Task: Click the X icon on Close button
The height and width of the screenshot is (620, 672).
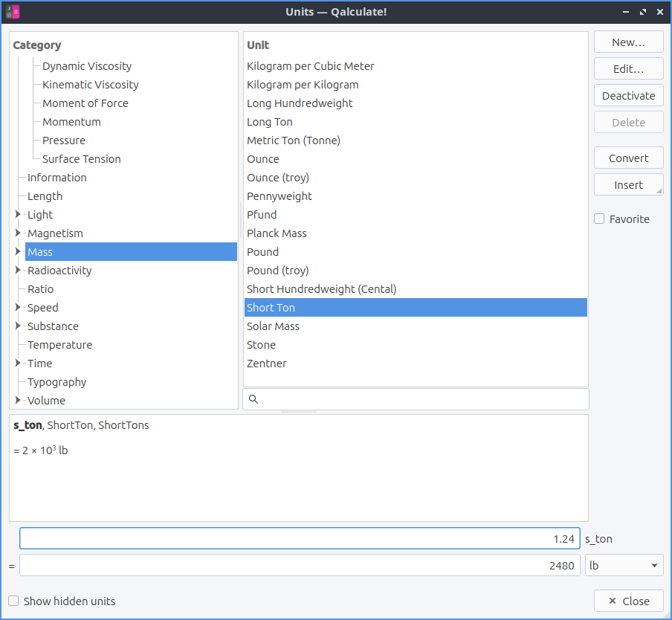Action: (x=612, y=601)
